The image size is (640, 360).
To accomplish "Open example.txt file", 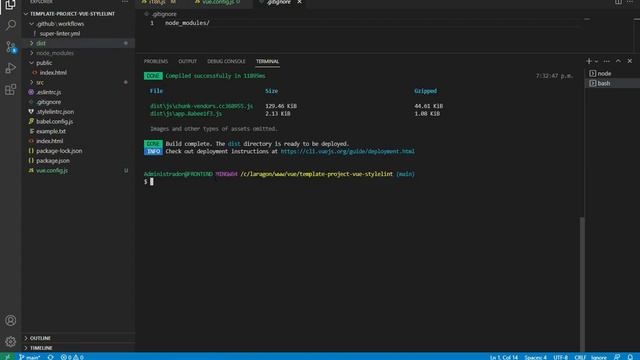I will pos(51,131).
